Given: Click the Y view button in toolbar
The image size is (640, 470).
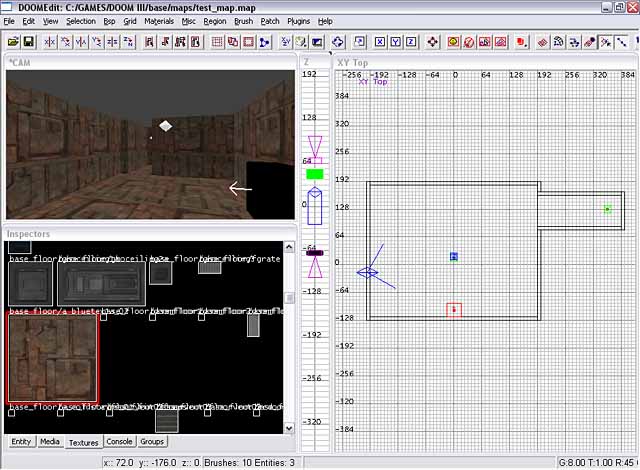Looking at the screenshot, I should point(396,42).
